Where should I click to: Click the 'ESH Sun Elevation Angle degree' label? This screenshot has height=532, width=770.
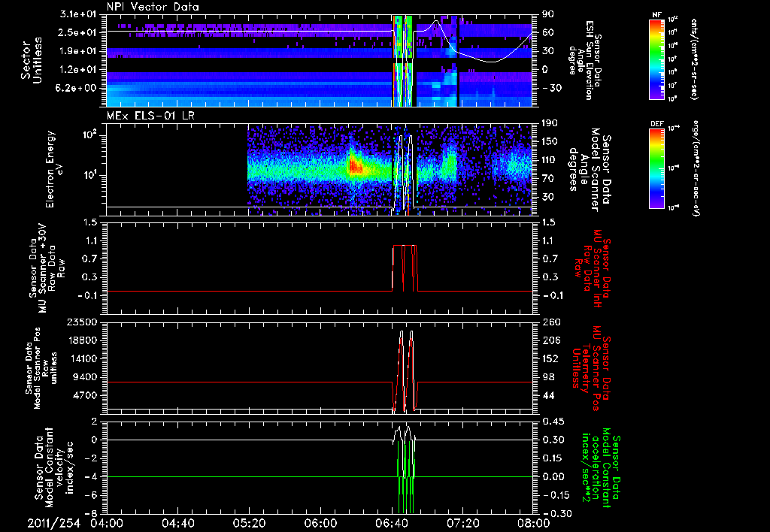point(584,60)
